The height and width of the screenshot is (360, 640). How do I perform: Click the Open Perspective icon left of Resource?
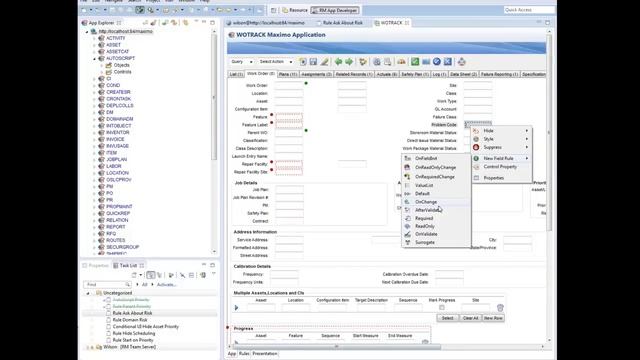coord(273,10)
